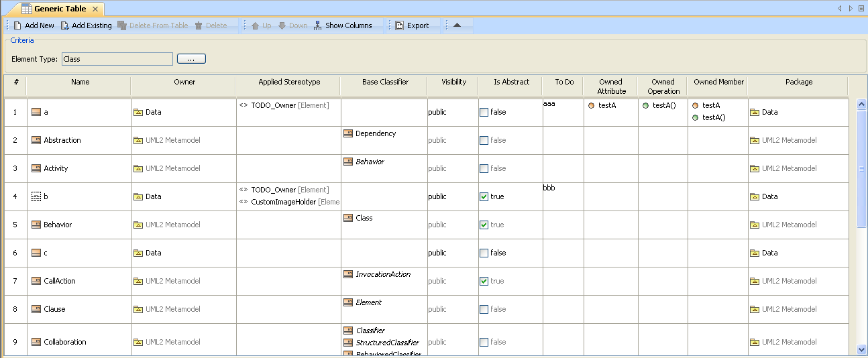Click the green testA() operation icon in Owned Operation
This screenshot has height=358, width=868.
coord(645,105)
